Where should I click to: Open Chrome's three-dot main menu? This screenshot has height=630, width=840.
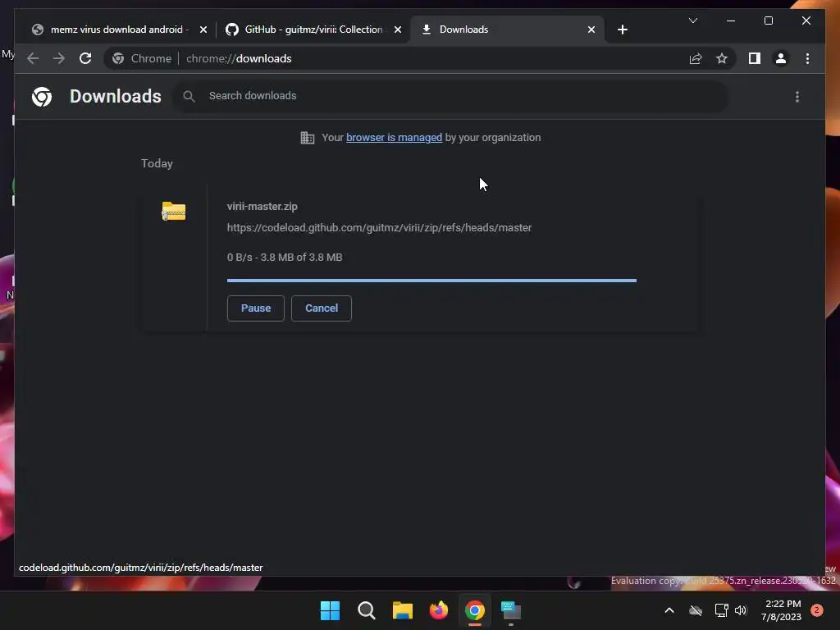[807, 58]
